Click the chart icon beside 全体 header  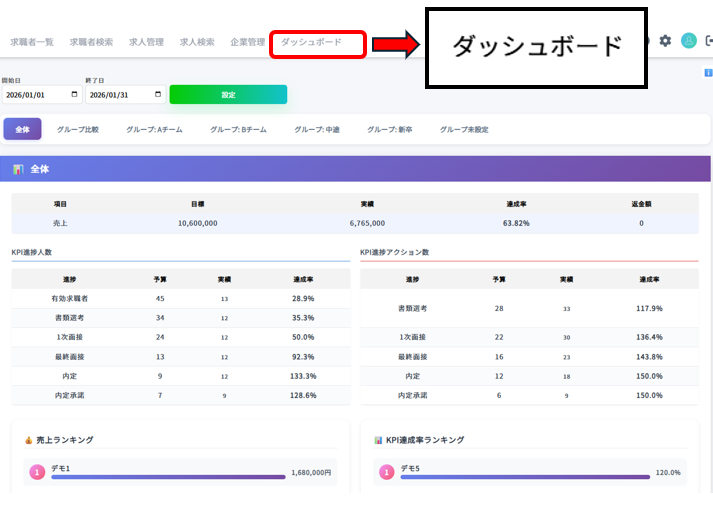tap(18, 169)
